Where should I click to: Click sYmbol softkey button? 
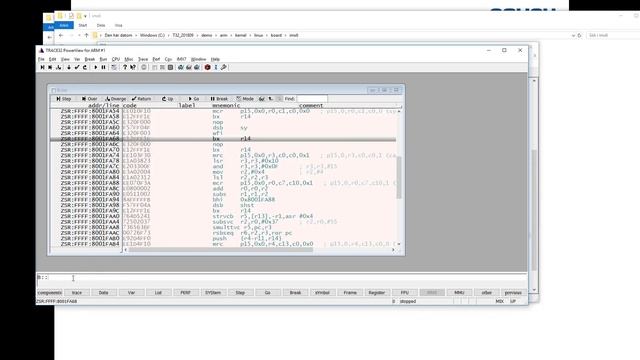point(322,293)
